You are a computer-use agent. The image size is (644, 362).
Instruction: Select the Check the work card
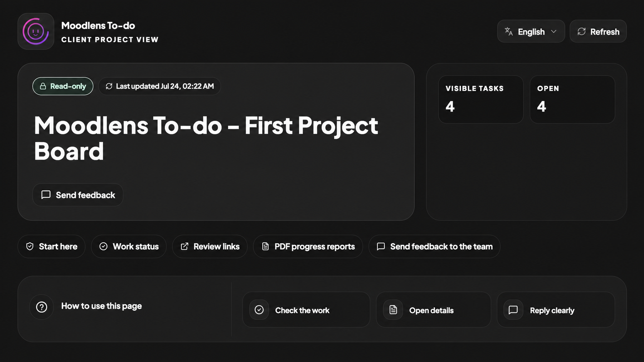click(x=306, y=310)
